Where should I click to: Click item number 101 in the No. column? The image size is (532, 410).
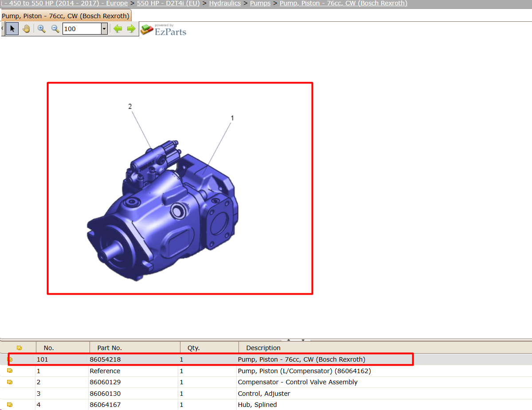(42, 359)
